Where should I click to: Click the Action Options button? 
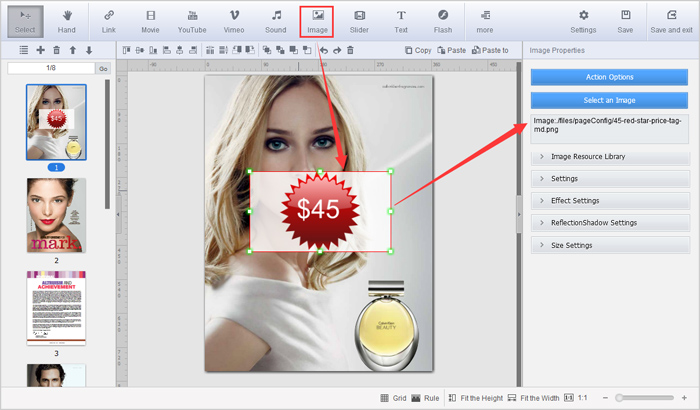click(610, 76)
